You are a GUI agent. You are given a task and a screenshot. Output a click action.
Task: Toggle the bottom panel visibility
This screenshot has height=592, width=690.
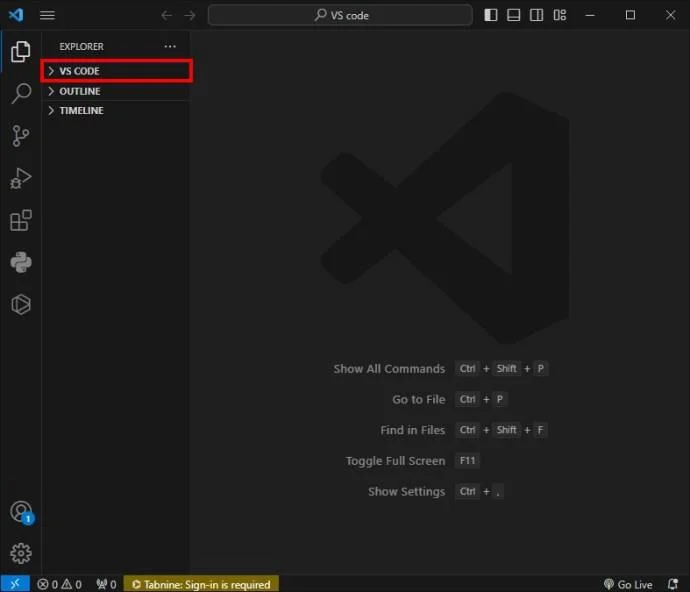coord(514,15)
